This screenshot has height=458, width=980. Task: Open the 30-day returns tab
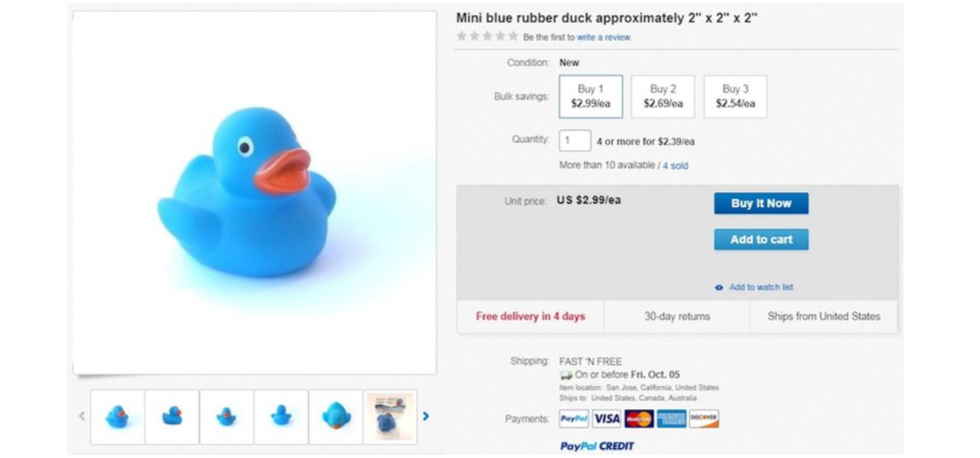677,317
